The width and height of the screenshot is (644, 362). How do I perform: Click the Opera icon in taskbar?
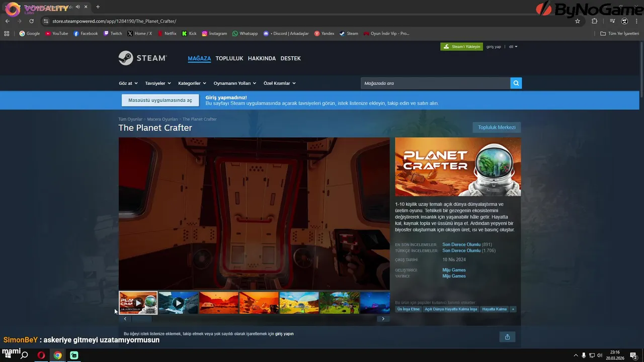click(x=41, y=355)
